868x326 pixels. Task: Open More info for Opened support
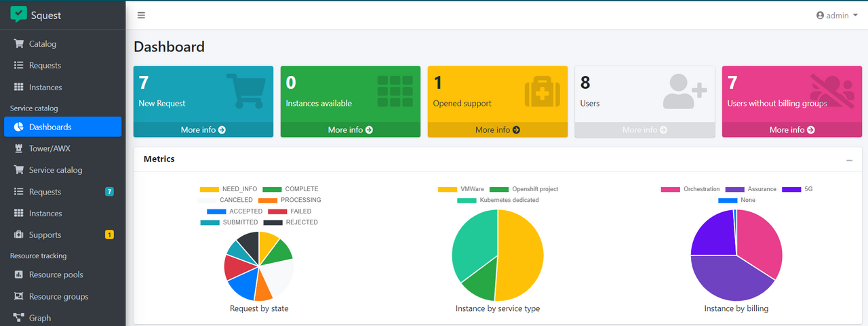pyautogui.click(x=497, y=129)
